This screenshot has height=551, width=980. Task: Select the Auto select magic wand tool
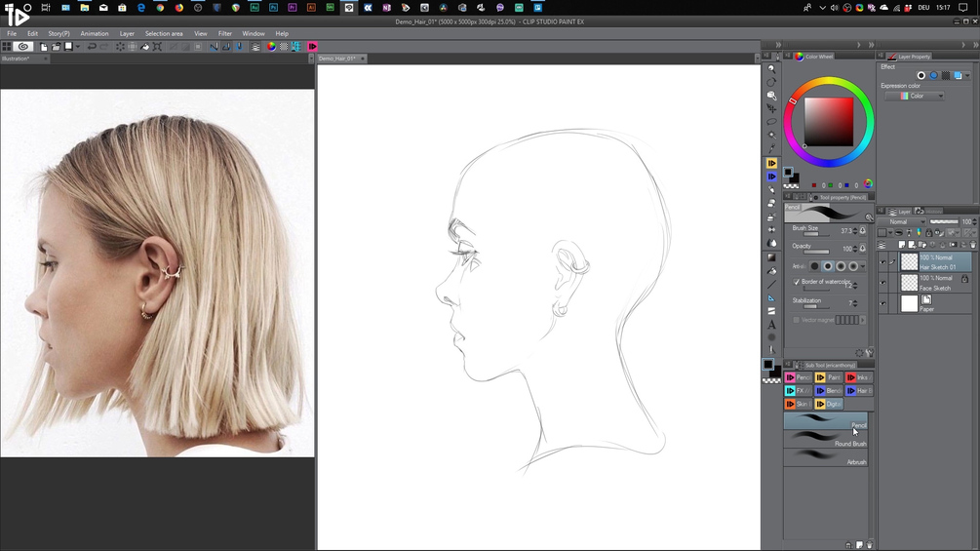772,135
